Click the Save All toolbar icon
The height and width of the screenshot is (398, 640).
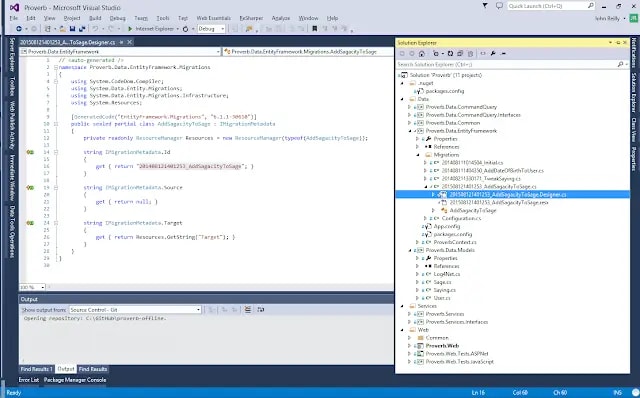coord(82,29)
